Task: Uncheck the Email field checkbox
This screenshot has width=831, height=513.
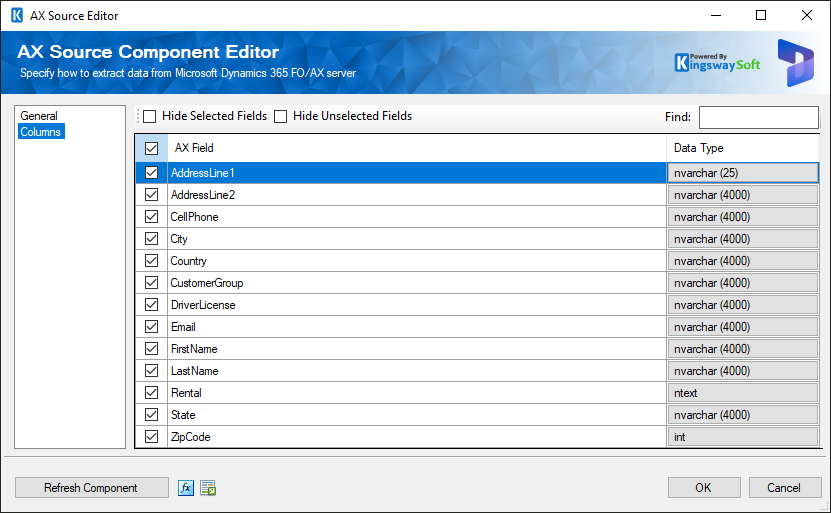Action: click(x=152, y=326)
